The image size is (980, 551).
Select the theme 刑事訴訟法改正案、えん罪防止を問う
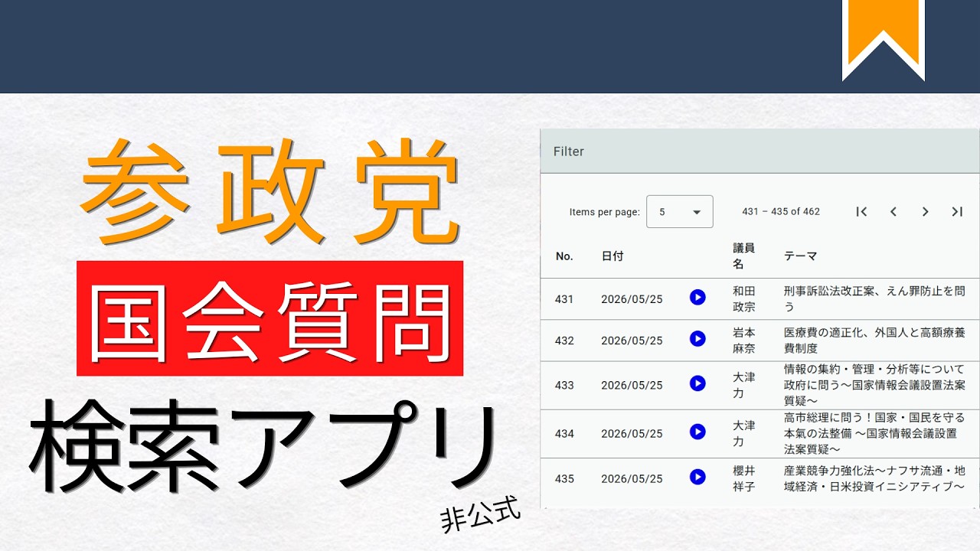pos(874,298)
